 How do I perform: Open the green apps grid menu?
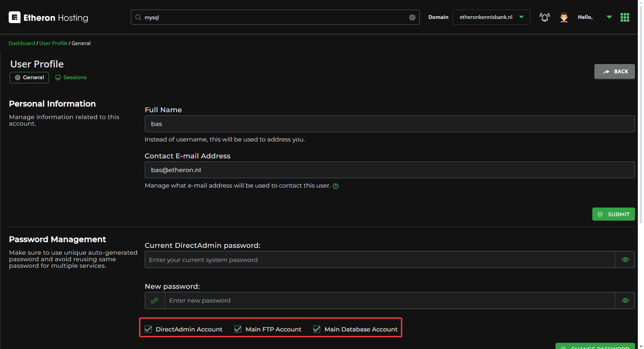(x=625, y=17)
